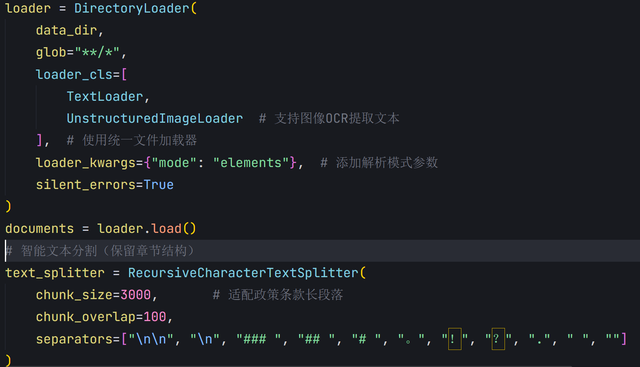Click the load method call

coord(166,229)
